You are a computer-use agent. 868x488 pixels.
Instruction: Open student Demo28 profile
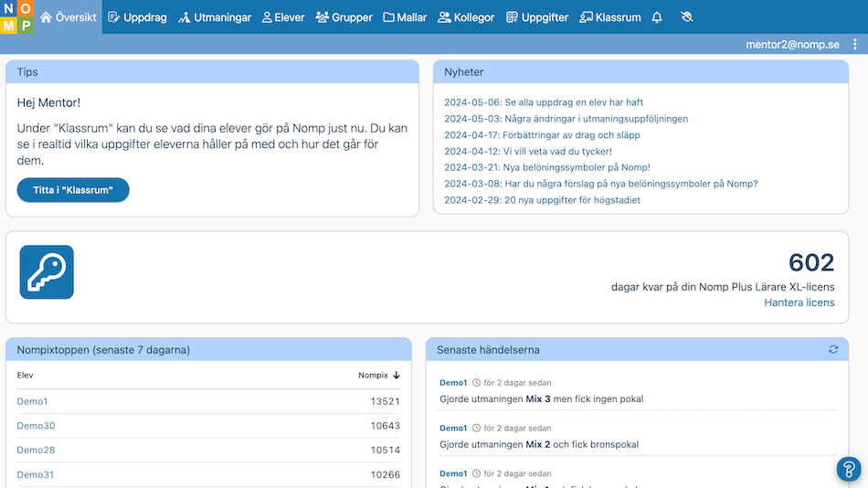(x=36, y=450)
